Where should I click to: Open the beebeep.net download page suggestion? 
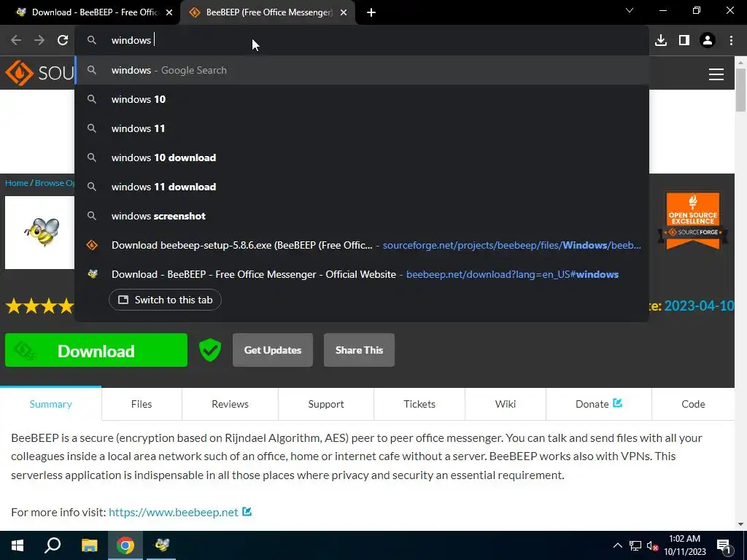(x=362, y=274)
